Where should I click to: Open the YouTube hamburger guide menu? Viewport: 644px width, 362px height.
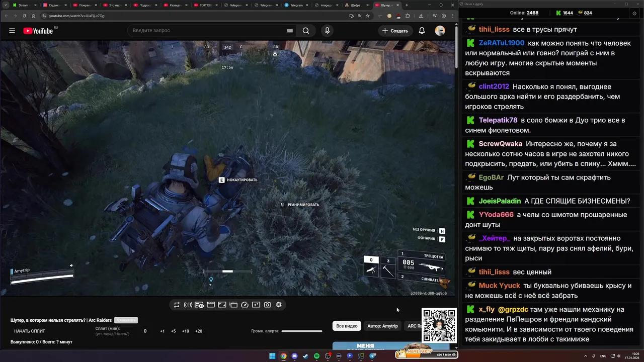[12, 31]
